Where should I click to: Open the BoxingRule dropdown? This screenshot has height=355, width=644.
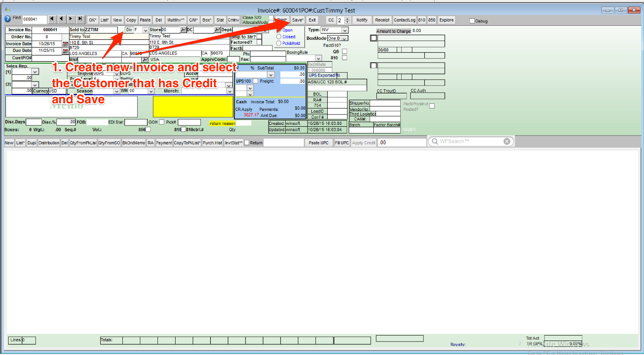pyautogui.click(x=319, y=58)
